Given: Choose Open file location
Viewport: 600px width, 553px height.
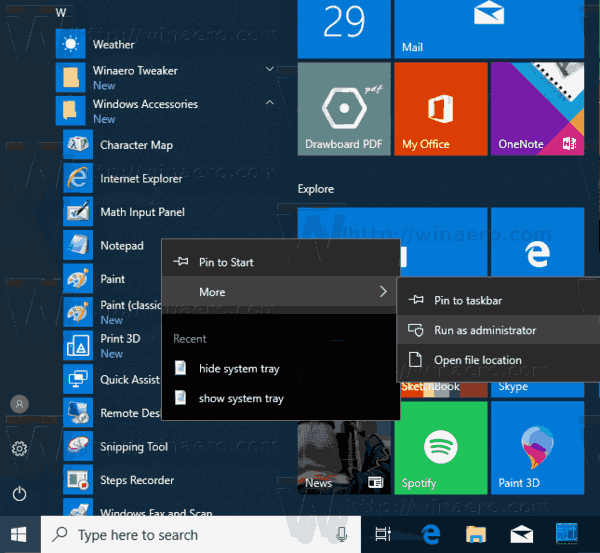Looking at the screenshot, I should point(499,360).
